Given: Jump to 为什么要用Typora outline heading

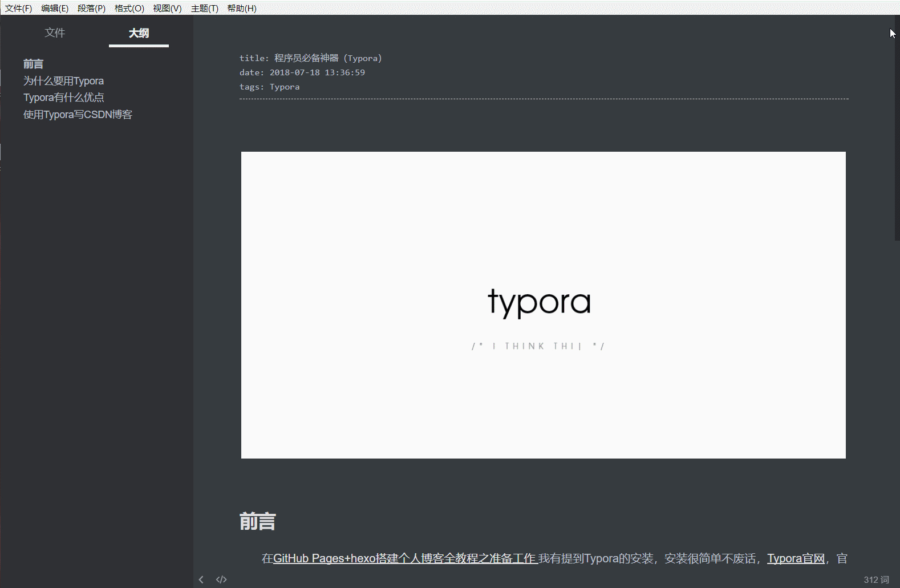Looking at the screenshot, I should [63, 81].
